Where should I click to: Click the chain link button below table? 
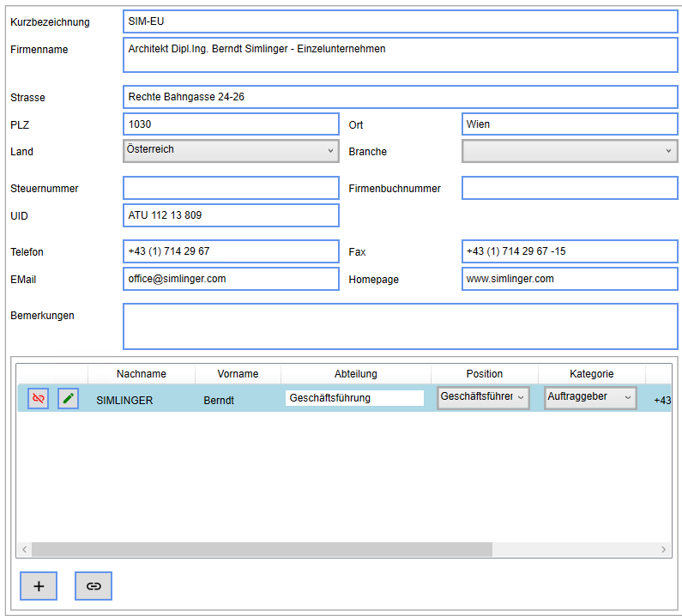coord(94,586)
